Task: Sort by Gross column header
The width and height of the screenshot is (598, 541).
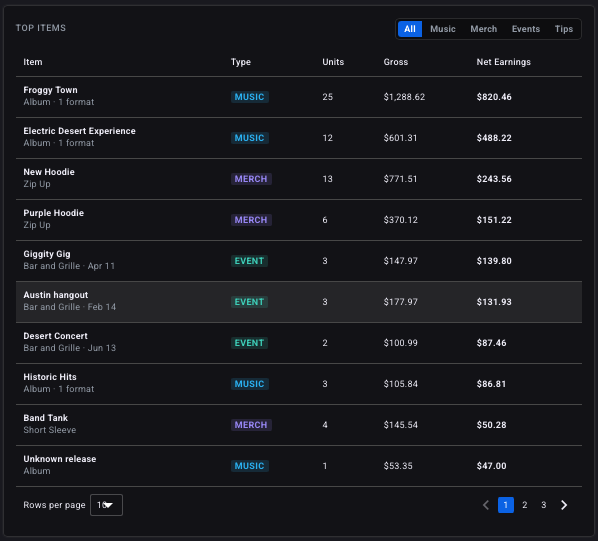Action: [395, 62]
